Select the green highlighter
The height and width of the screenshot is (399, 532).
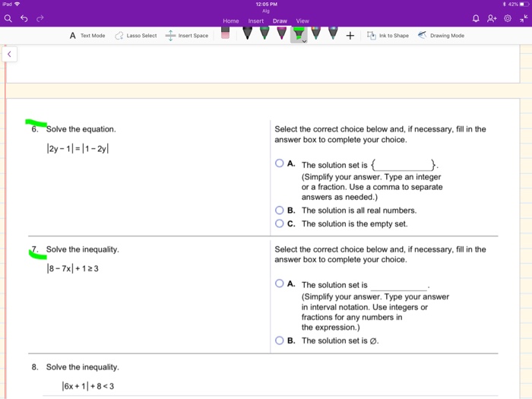(298, 33)
